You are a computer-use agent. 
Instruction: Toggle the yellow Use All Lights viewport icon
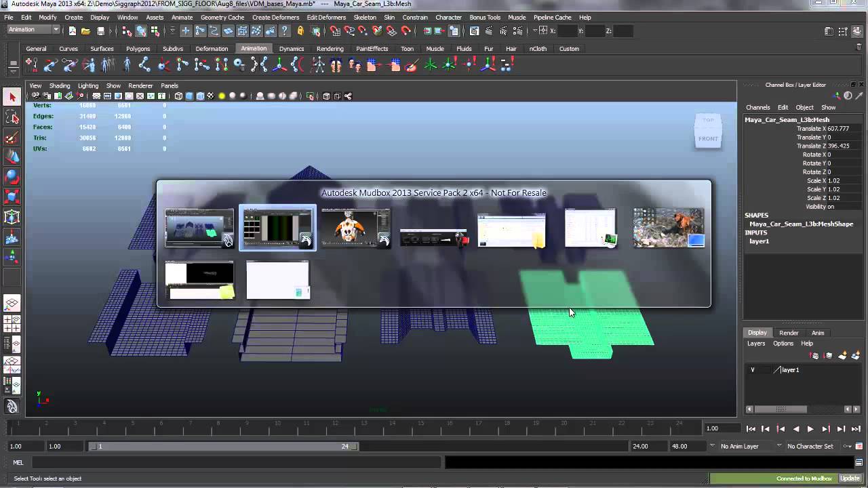pyautogui.click(x=222, y=96)
